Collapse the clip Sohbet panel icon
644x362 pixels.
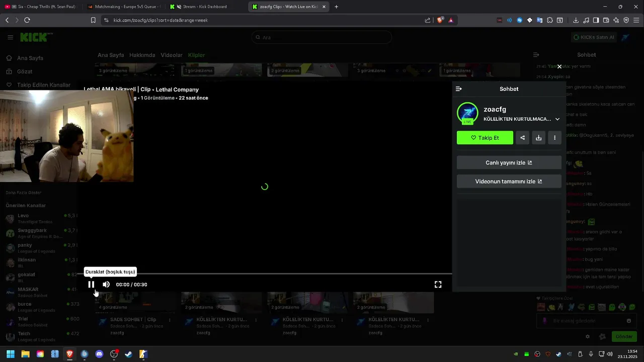458,89
